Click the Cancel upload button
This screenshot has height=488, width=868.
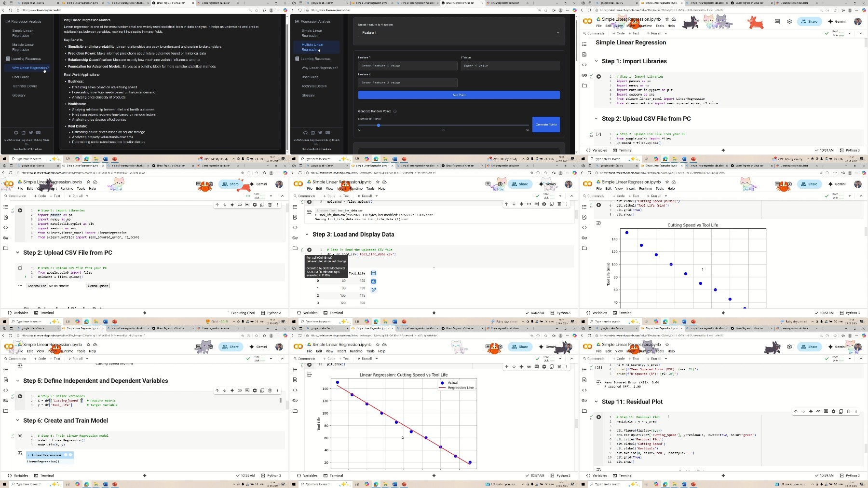[x=98, y=286]
